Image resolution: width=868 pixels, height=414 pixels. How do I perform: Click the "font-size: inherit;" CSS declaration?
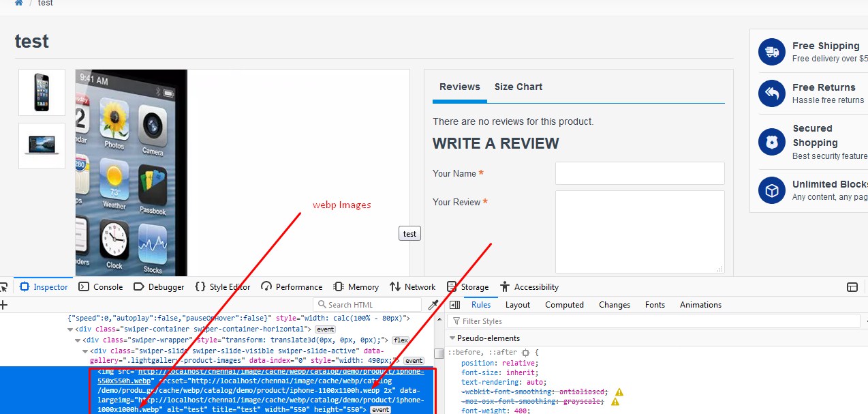tap(499, 372)
